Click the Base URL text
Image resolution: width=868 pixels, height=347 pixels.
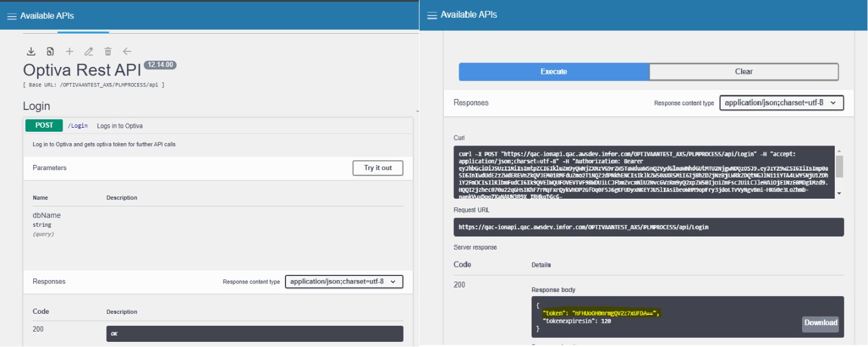(93, 85)
